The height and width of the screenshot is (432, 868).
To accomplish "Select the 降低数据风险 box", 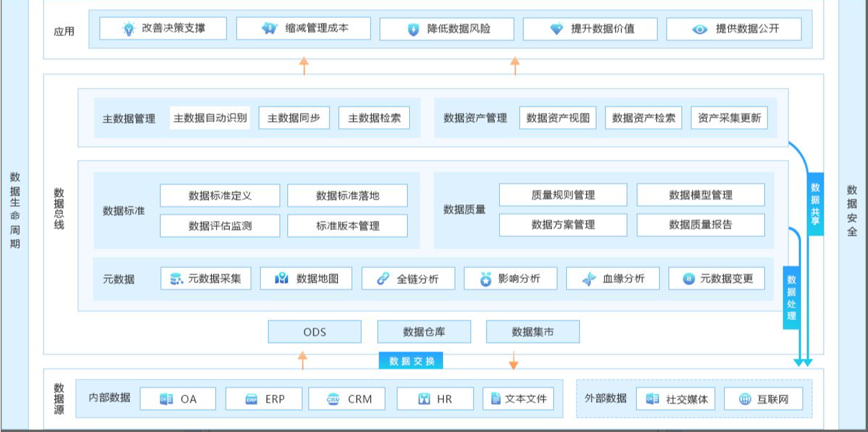I will pyautogui.click(x=447, y=29).
